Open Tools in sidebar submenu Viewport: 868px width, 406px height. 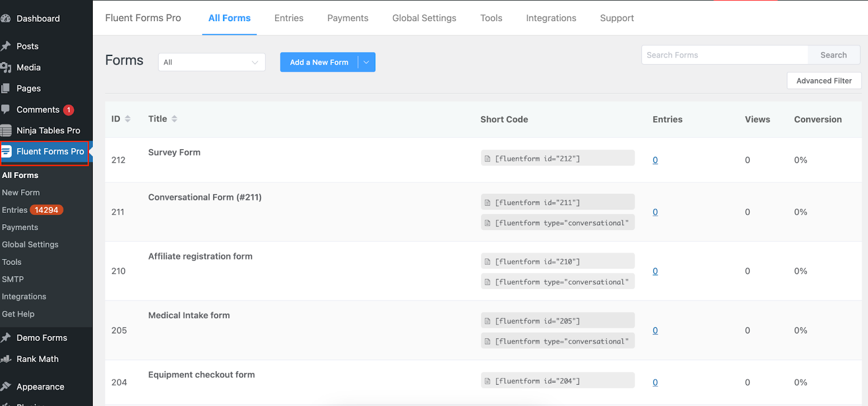12,262
